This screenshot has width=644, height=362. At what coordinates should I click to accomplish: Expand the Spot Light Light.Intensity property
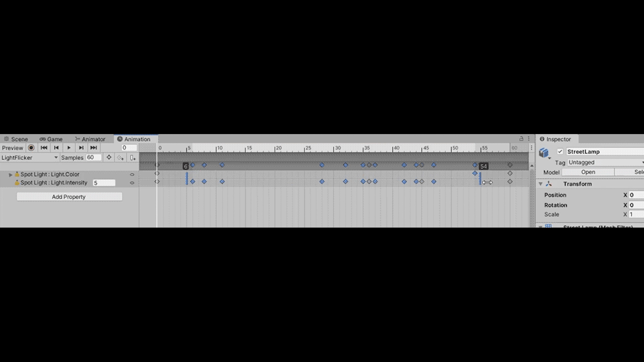click(x=10, y=183)
